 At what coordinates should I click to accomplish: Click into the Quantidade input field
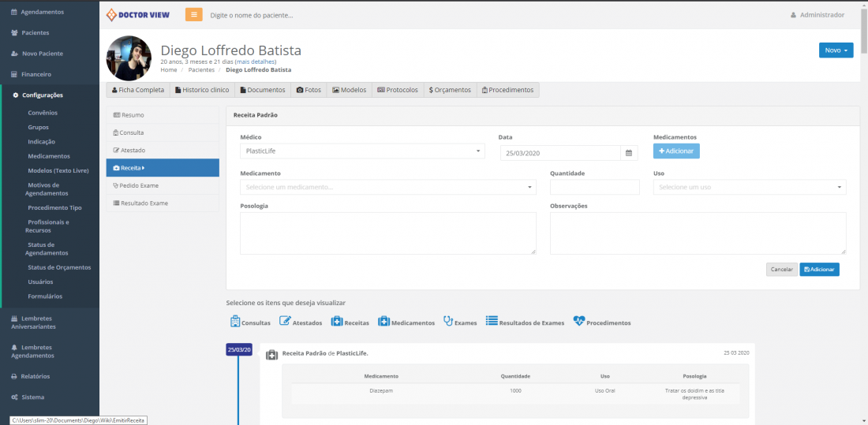[x=594, y=188]
